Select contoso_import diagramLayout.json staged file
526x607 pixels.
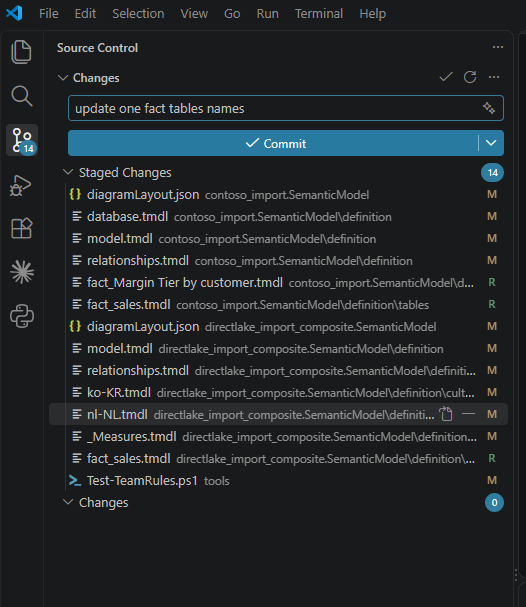[x=278, y=194]
